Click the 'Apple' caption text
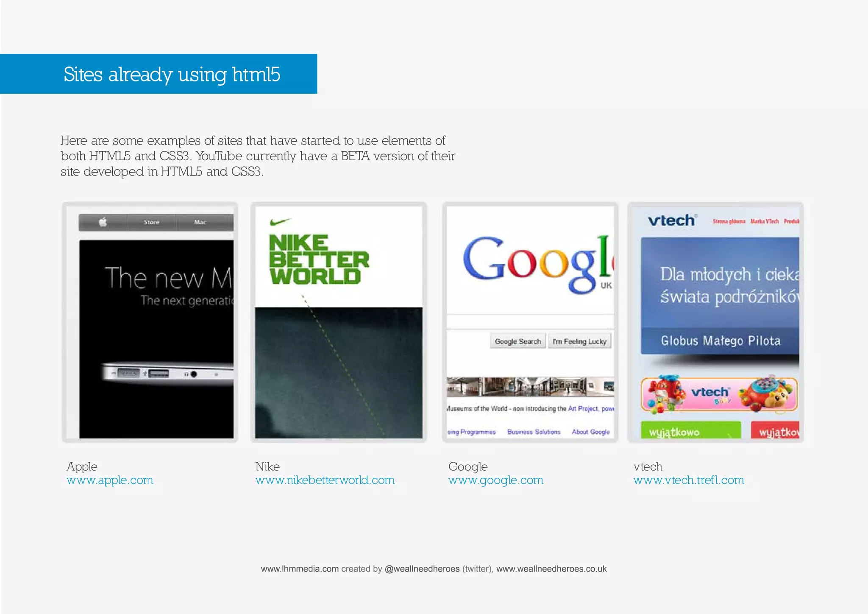The image size is (868, 614). coord(82,466)
